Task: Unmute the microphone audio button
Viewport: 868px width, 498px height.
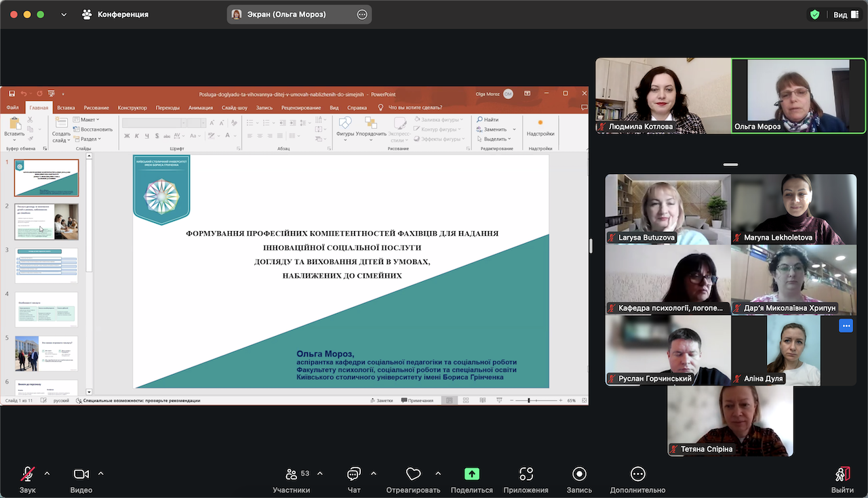Action: pos(28,474)
